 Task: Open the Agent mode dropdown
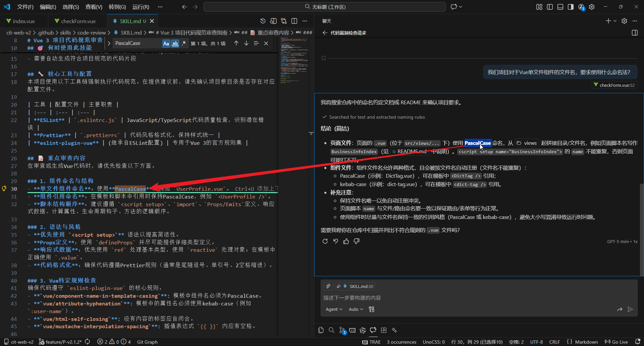[333, 309]
